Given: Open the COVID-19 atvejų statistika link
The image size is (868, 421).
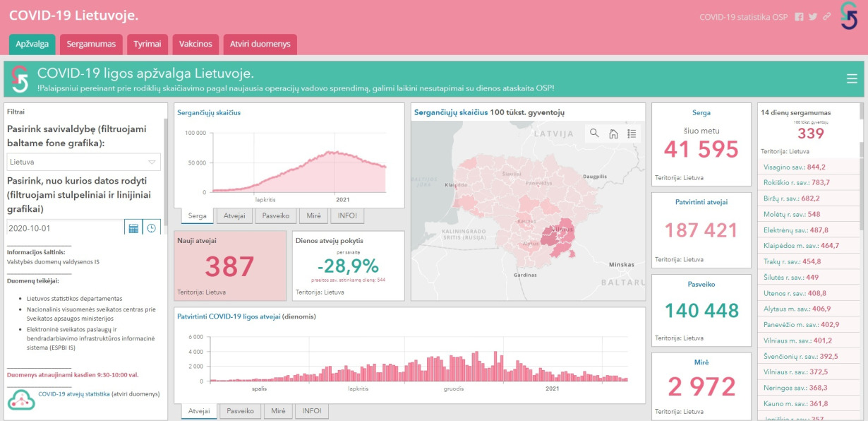Looking at the screenshot, I should [x=74, y=394].
